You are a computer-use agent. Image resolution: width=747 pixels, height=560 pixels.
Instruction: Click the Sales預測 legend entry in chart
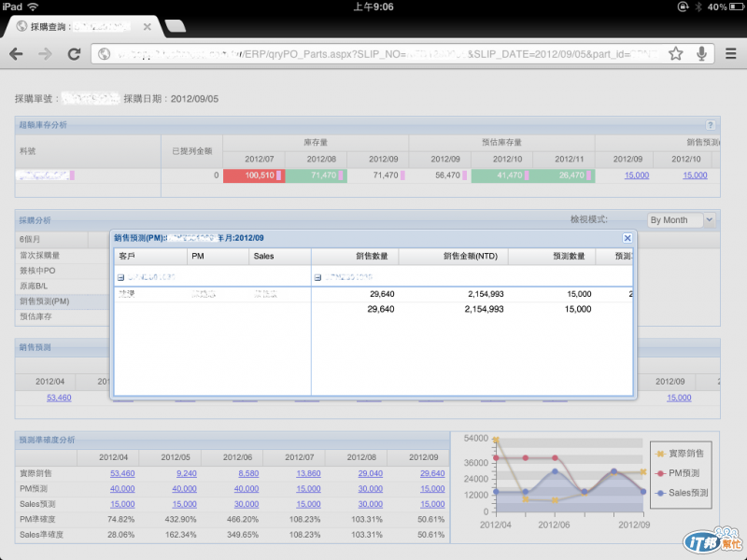pyautogui.click(x=682, y=494)
